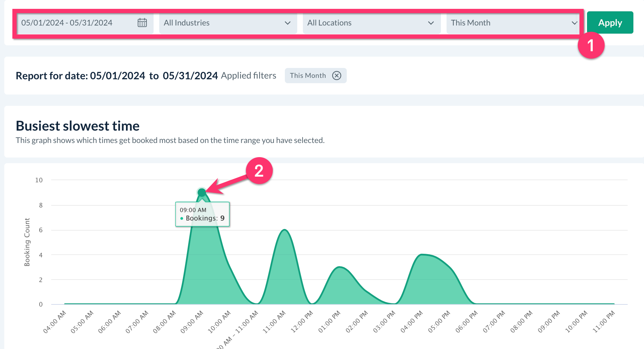Click the chevron arrow in All Locations
The image size is (644, 349).
click(431, 23)
